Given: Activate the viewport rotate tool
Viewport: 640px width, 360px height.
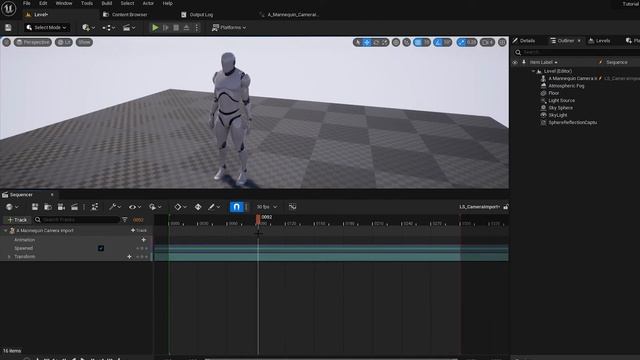Looking at the screenshot, I should click(x=376, y=42).
